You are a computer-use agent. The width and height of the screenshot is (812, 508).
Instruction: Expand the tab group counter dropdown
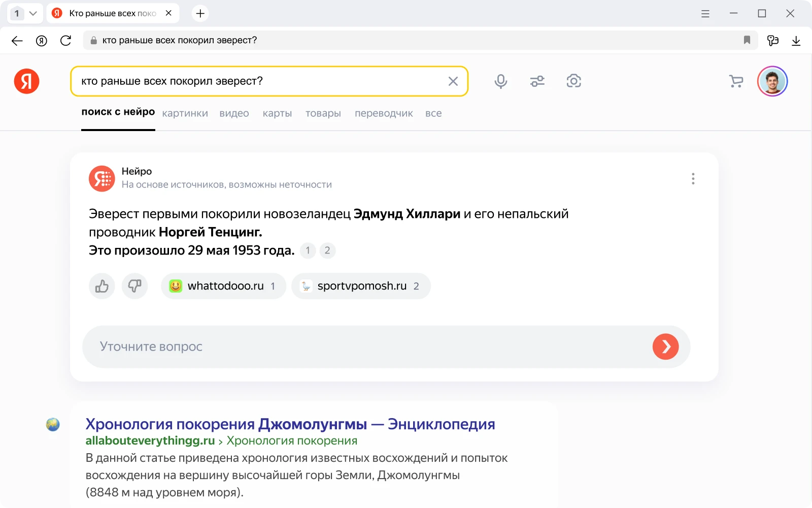[x=25, y=14]
